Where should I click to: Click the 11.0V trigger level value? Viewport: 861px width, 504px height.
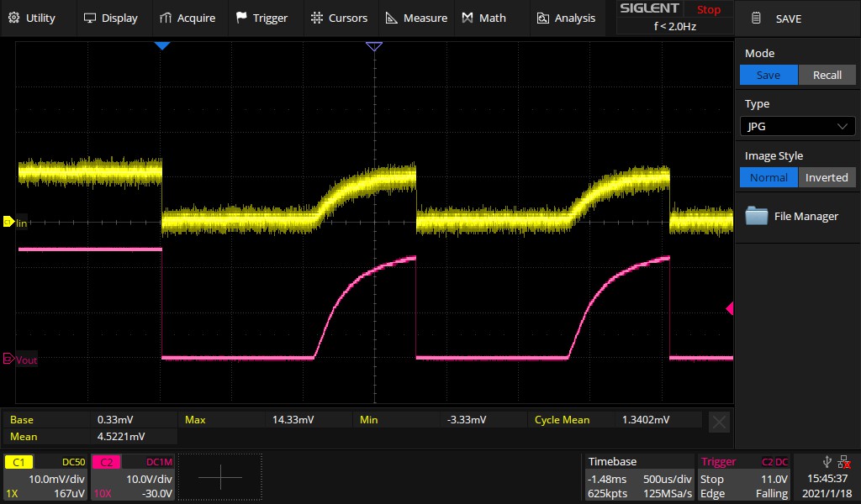(774, 479)
